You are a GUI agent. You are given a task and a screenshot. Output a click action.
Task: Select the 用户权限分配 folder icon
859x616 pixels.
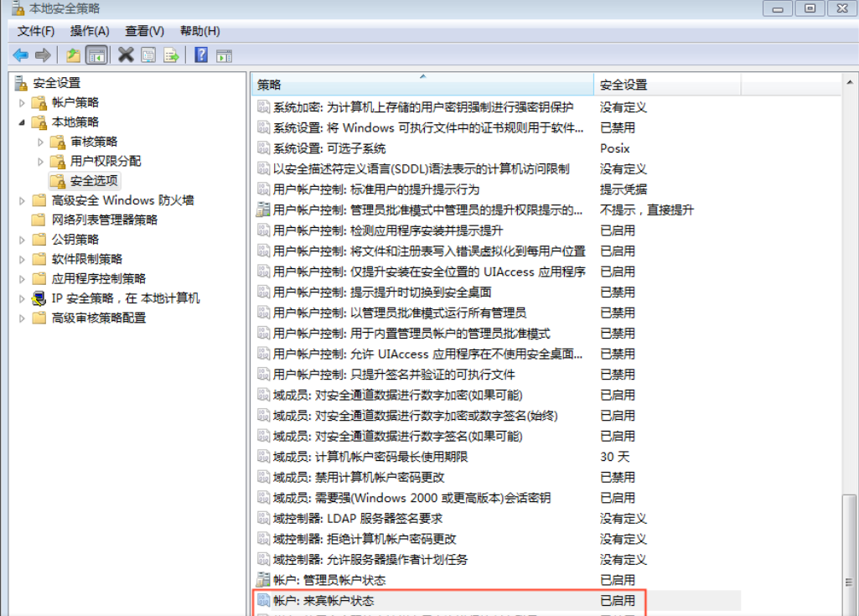58,161
